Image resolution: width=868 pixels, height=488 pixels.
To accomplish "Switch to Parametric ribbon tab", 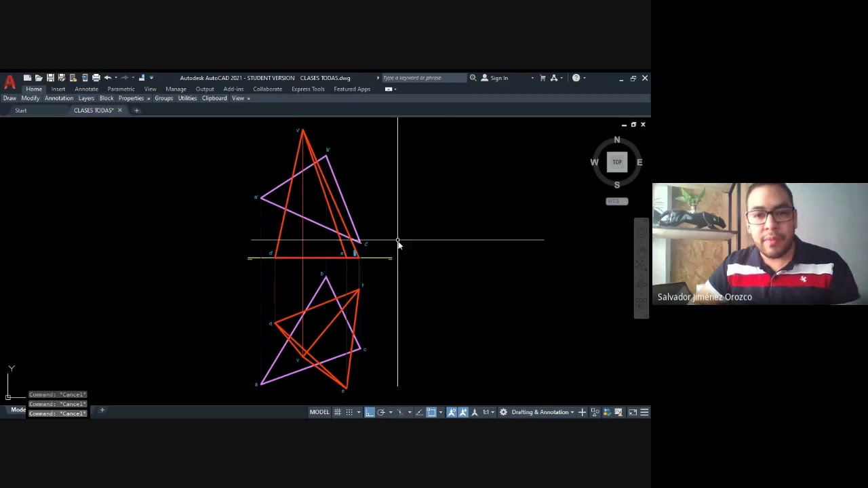I will (121, 89).
